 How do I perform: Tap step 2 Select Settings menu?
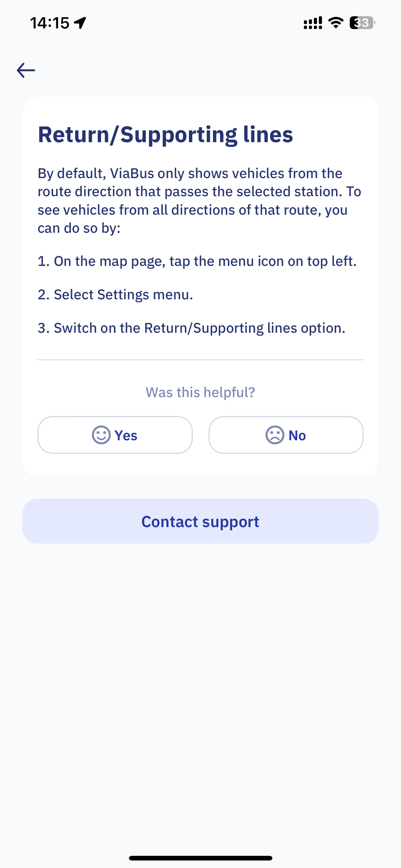115,295
